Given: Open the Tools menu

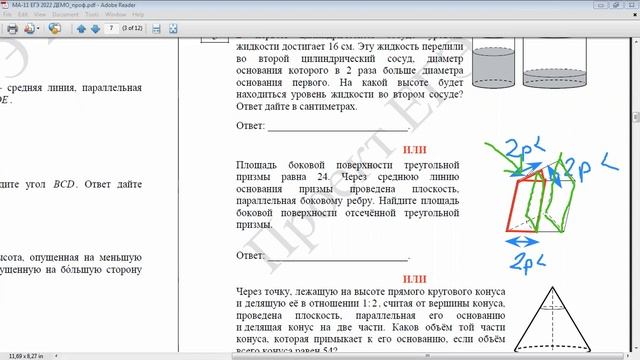Looking at the screenshot, I should pos(92,14).
